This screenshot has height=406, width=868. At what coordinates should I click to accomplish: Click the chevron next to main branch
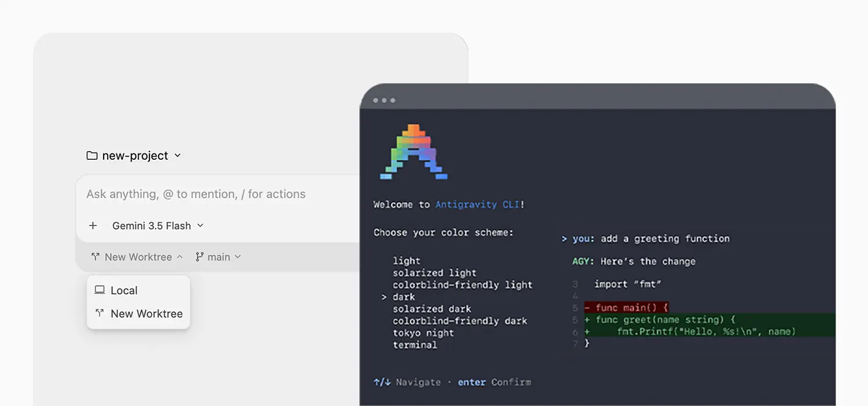pyautogui.click(x=238, y=257)
